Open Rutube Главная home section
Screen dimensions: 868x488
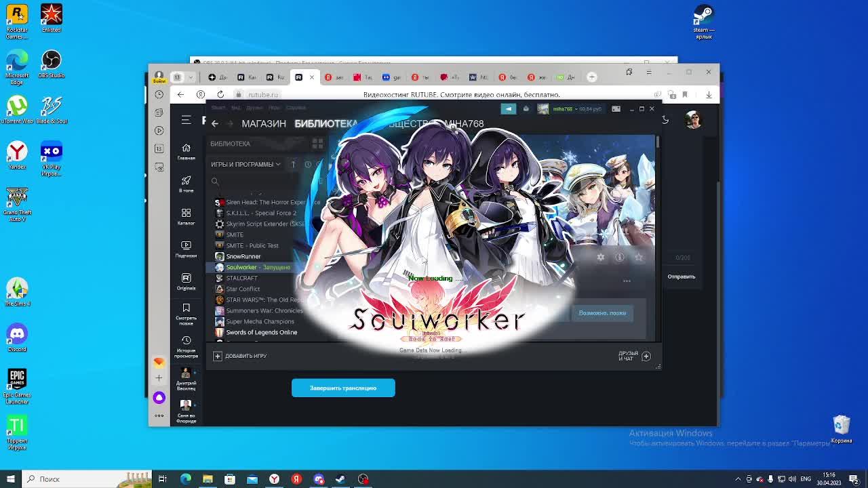pyautogui.click(x=186, y=152)
